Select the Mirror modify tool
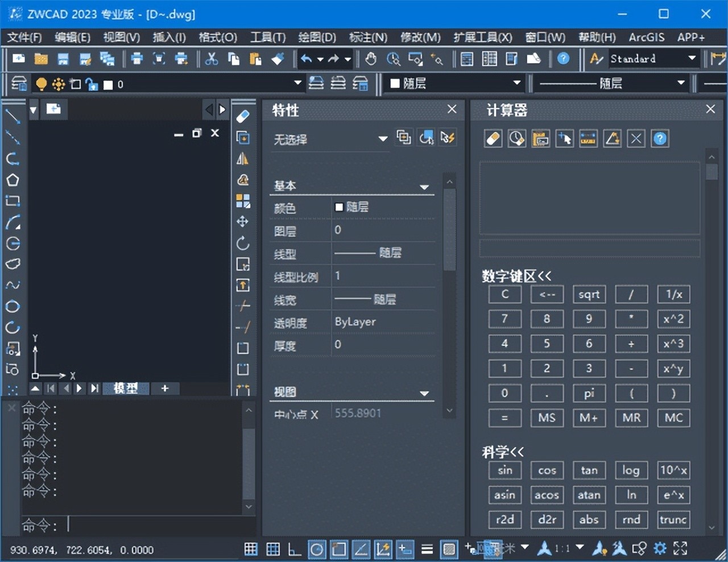Screen dimensions: 728x562 tap(243, 159)
